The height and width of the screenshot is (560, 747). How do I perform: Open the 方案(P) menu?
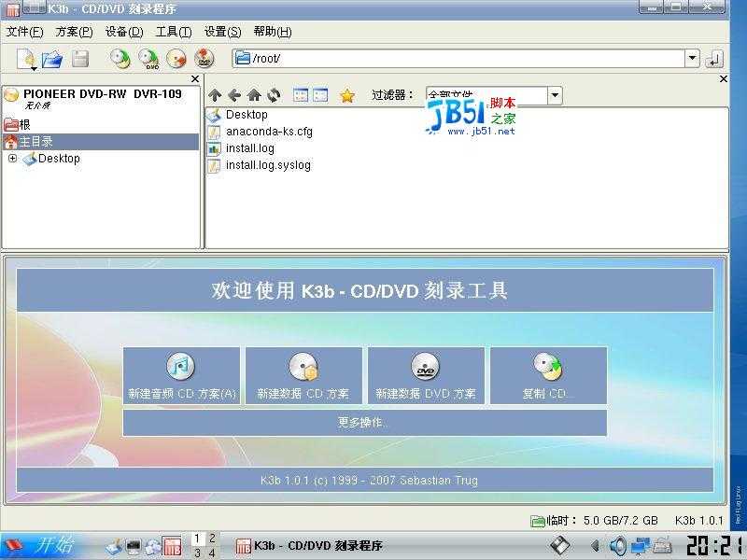[74, 32]
